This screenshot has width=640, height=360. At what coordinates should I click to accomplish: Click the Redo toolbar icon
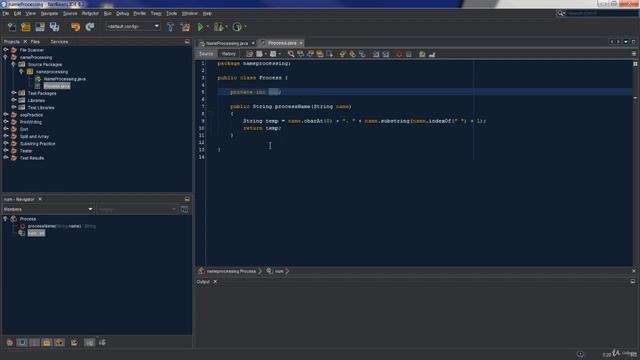click(x=90, y=27)
